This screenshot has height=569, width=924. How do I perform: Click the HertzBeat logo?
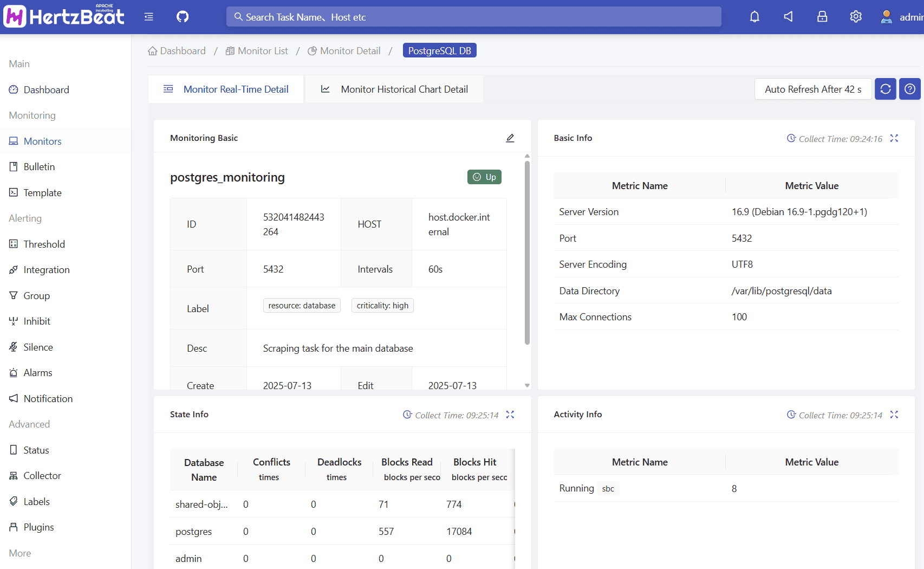(x=64, y=16)
